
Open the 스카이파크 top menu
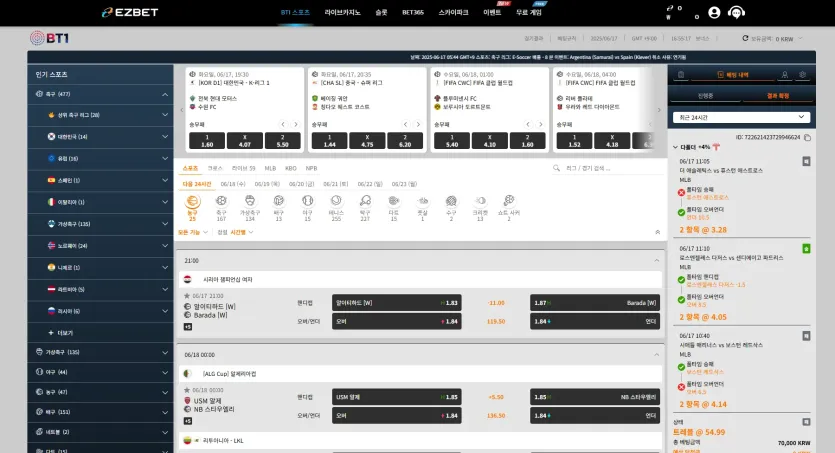point(453,12)
